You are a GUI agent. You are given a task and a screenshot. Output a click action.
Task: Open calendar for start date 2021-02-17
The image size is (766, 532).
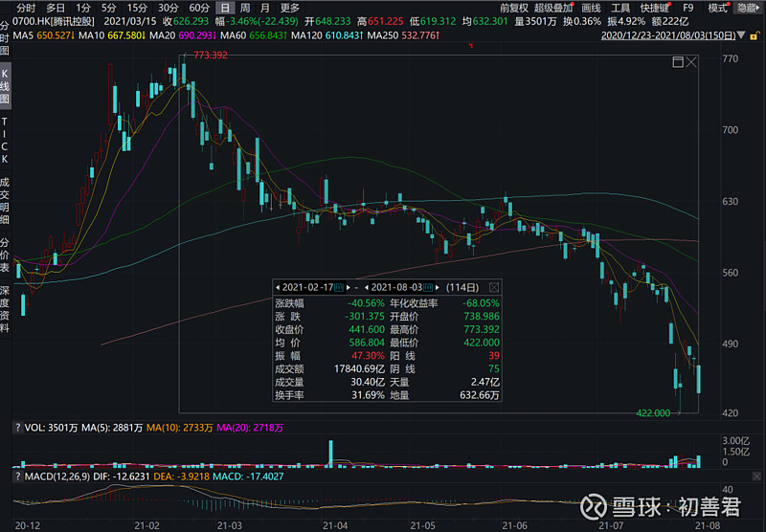pos(339,287)
